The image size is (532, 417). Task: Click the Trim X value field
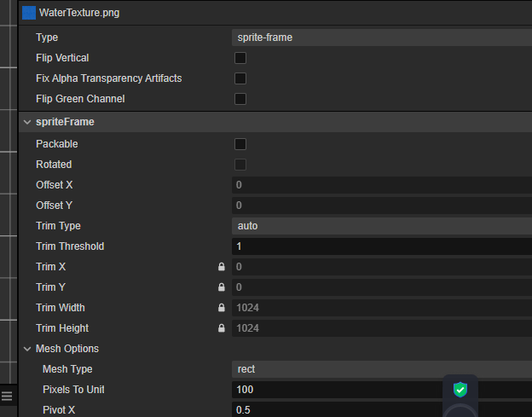click(382, 267)
